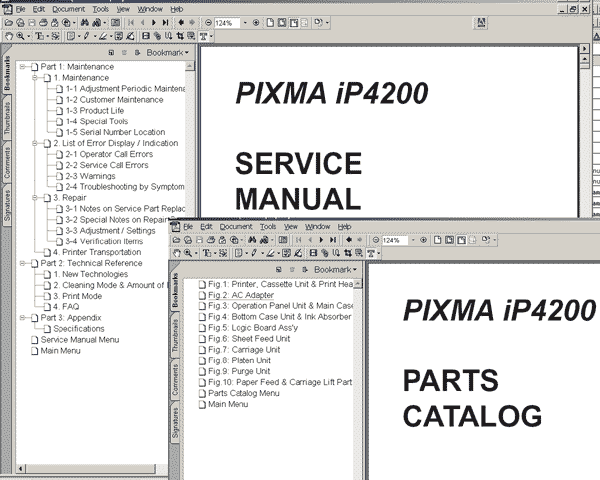Select bookmark 3. Print Mode
Viewport: 600px width, 480px height.
pyautogui.click(x=78, y=296)
